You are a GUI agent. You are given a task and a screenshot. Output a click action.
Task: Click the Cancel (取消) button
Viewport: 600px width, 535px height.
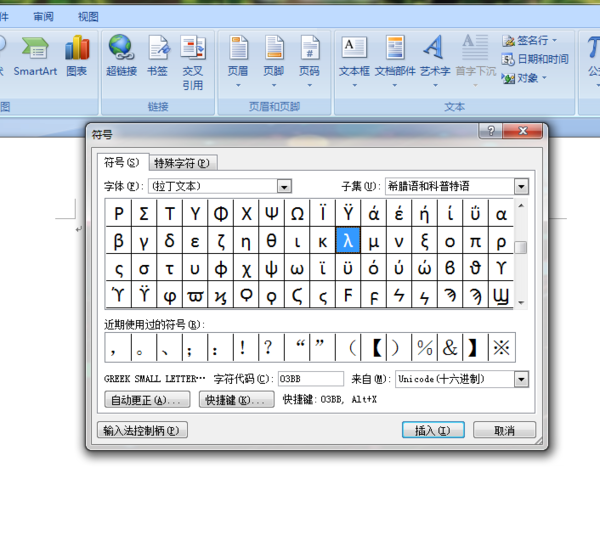click(x=504, y=430)
